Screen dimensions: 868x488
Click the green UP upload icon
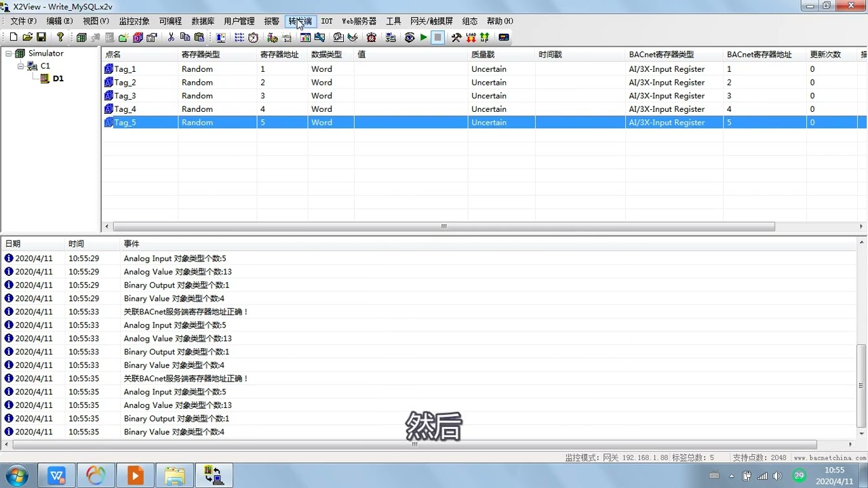pyautogui.click(x=485, y=38)
